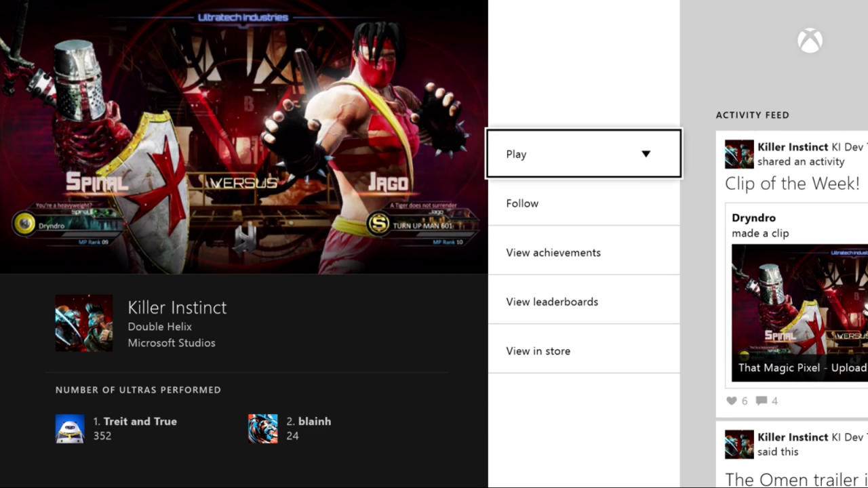The height and width of the screenshot is (488, 868).
Task: Select View in store
Action: [584, 350]
